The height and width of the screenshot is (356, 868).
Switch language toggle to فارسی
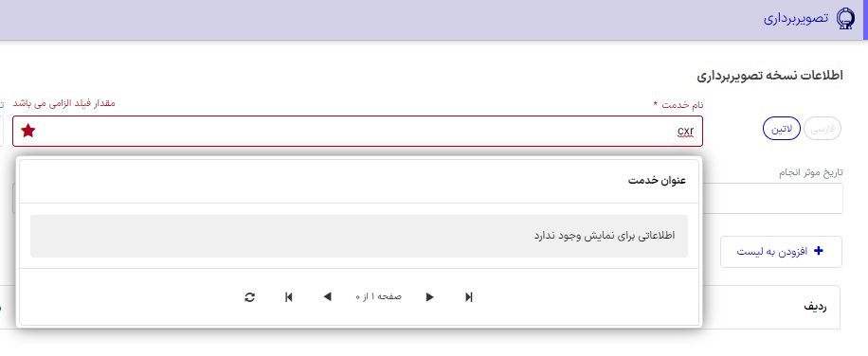tap(823, 129)
